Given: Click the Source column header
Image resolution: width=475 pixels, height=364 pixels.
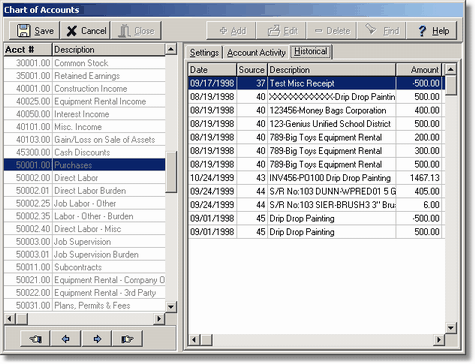Looking at the screenshot, I should click(x=252, y=70).
